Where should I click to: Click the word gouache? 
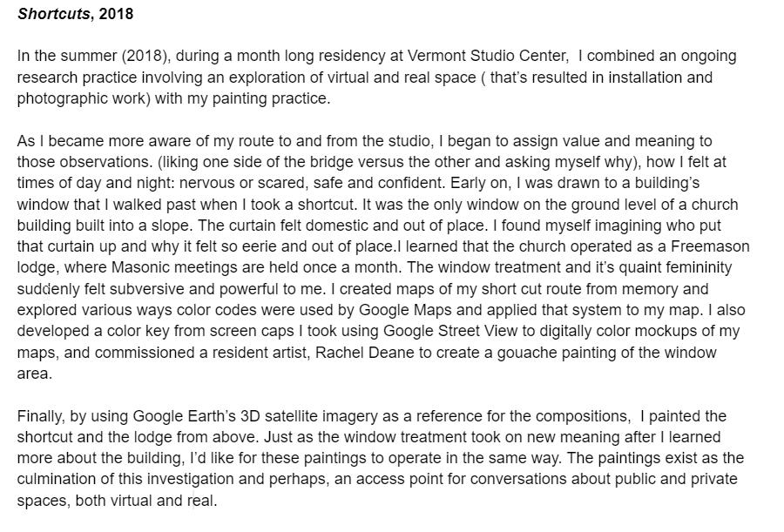tap(527, 353)
